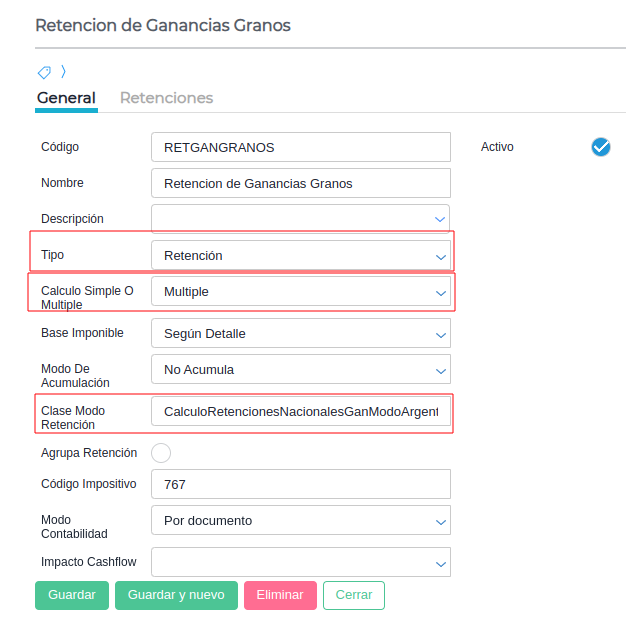Click the tag icon above the tabs
This screenshot has width=626, height=639.
44,72
